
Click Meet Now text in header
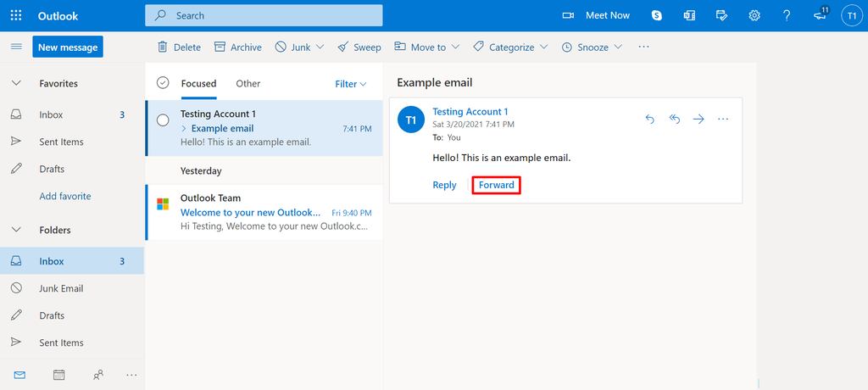608,15
